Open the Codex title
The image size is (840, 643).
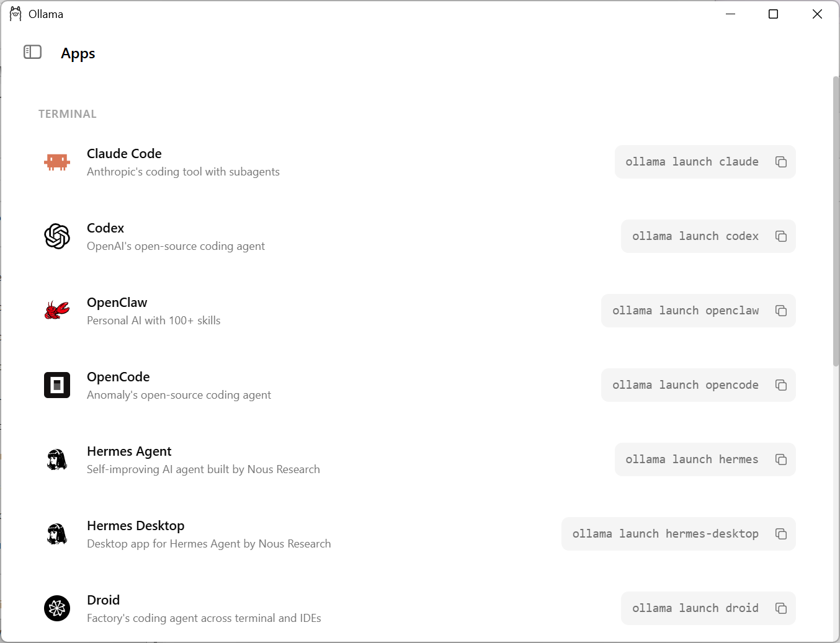pos(105,228)
